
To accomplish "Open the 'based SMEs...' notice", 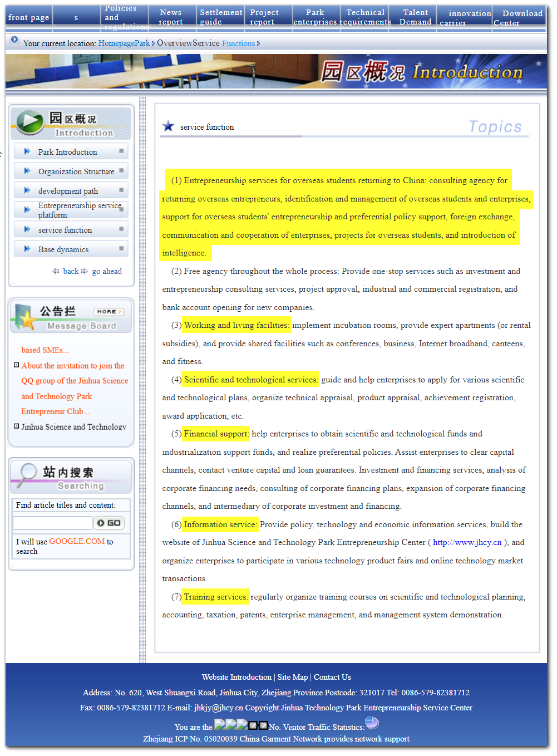I will coord(45,350).
